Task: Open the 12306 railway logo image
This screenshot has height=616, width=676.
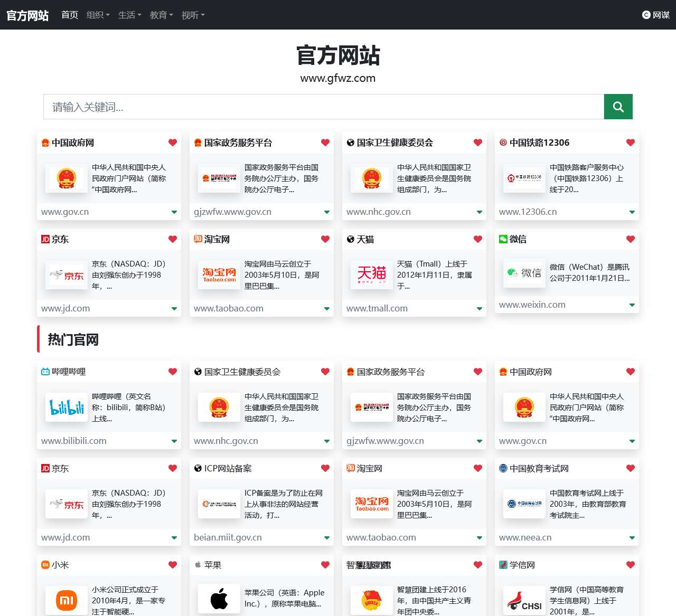Action: click(524, 178)
